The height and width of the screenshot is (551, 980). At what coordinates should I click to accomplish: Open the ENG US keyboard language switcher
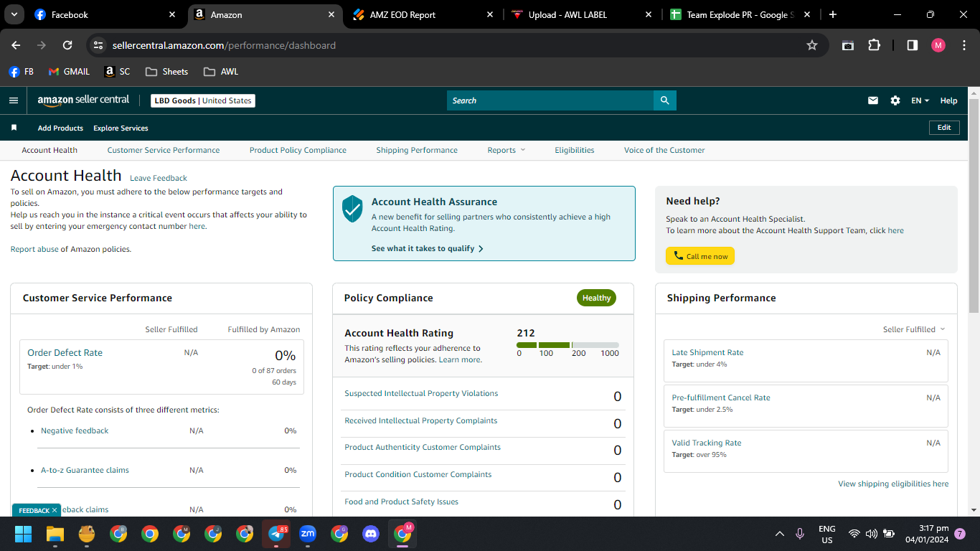(826, 534)
